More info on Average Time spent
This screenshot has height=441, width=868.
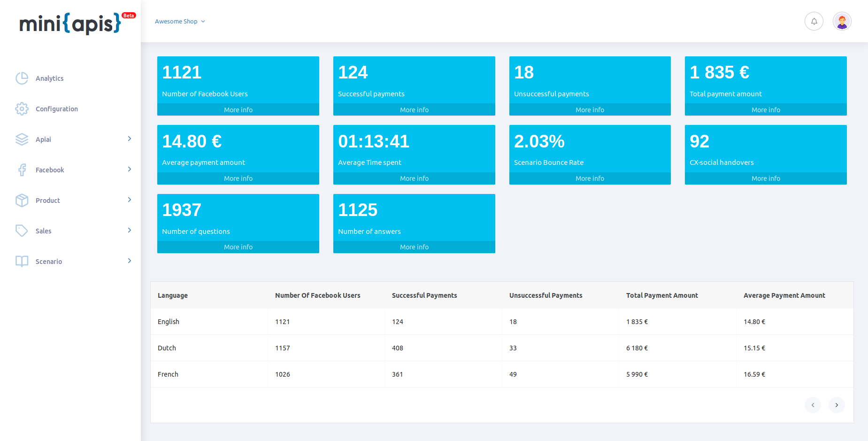pyautogui.click(x=414, y=178)
